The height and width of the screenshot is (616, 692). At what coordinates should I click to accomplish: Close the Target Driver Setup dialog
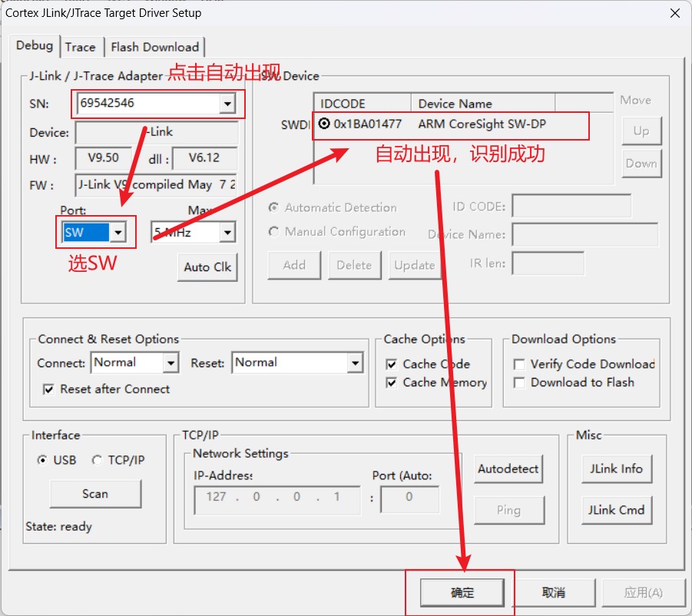click(x=675, y=13)
